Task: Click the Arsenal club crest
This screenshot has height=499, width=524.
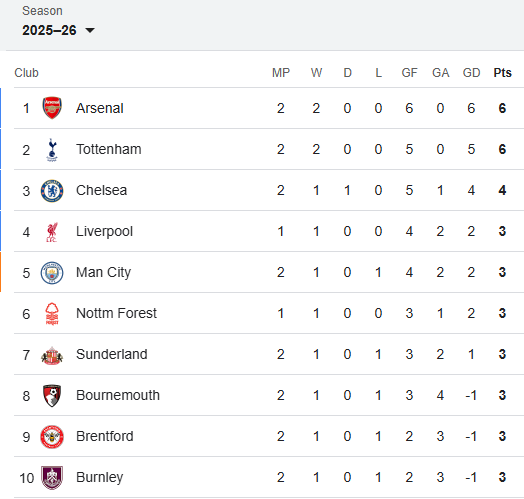Action: (x=52, y=108)
